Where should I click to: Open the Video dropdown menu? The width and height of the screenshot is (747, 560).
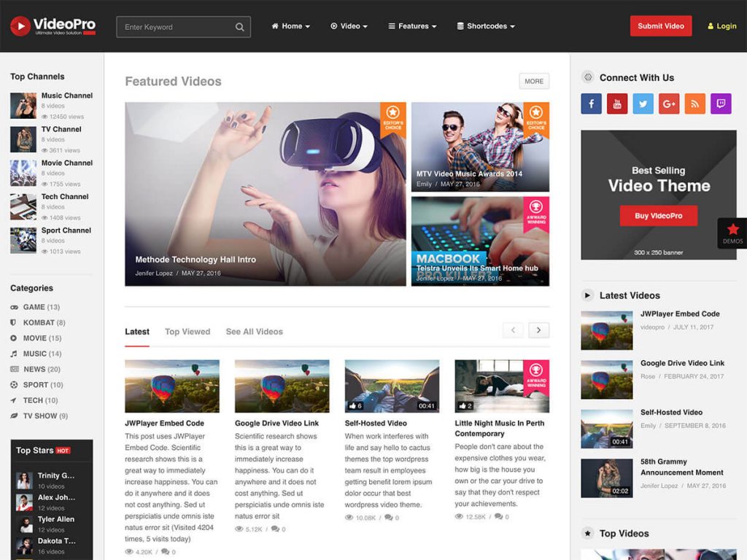pyautogui.click(x=349, y=26)
